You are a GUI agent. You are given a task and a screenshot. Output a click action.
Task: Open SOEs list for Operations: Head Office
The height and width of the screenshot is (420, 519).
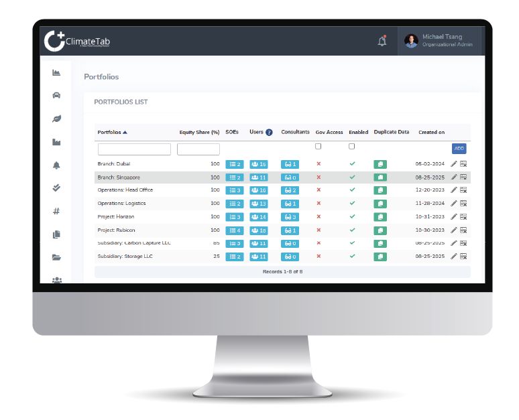coord(235,190)
